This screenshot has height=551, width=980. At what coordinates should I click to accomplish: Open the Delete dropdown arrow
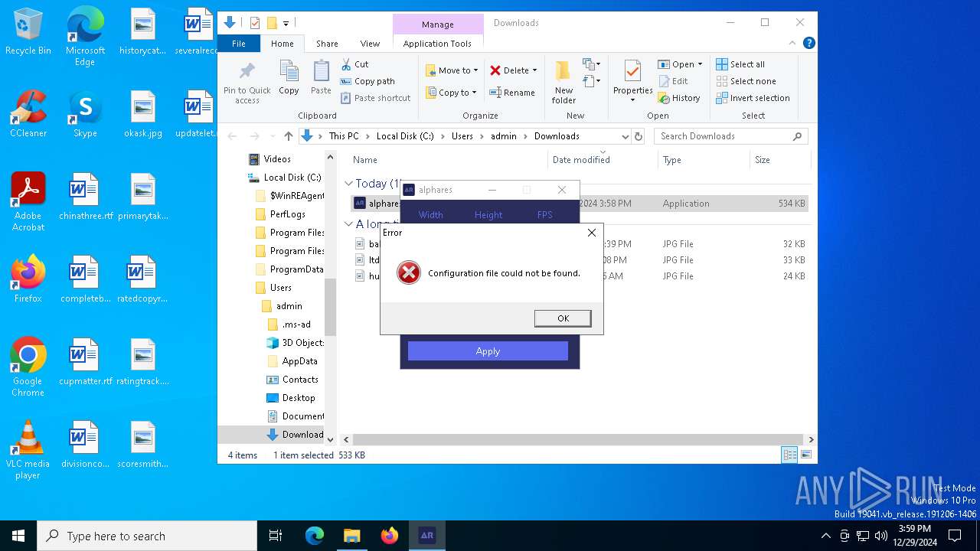pyautogui.click(x=534, y=70)
